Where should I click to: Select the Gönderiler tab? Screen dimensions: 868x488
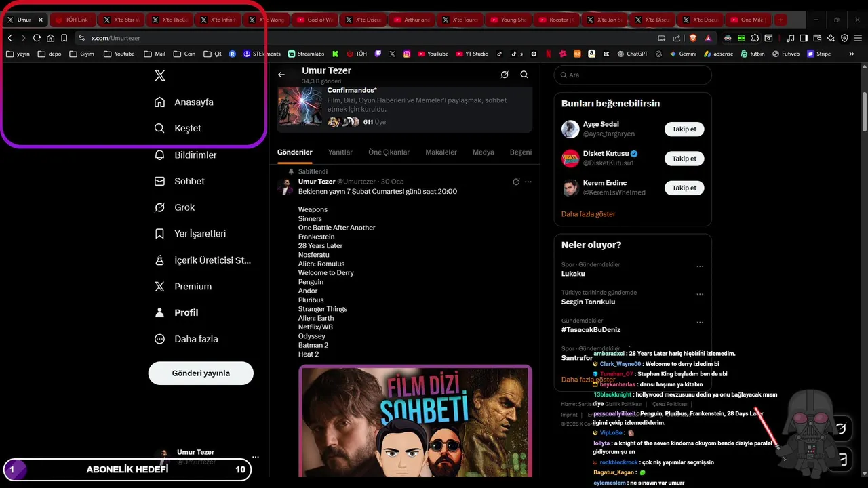point(295,152)
